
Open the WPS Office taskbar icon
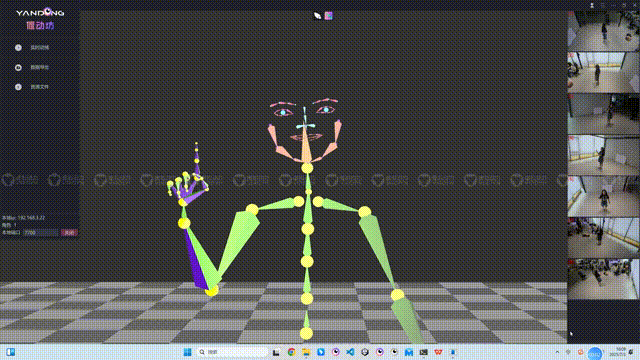tap(438, 352)
